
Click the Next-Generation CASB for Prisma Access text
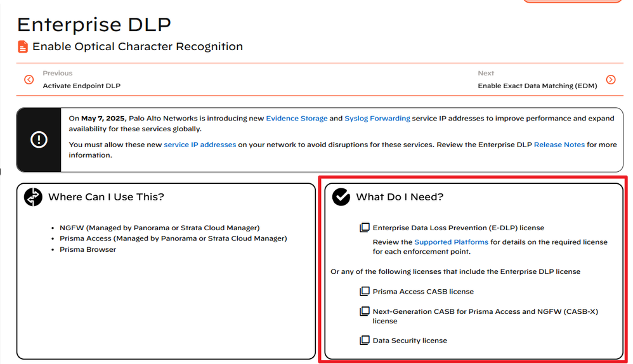tap(485, 316)
